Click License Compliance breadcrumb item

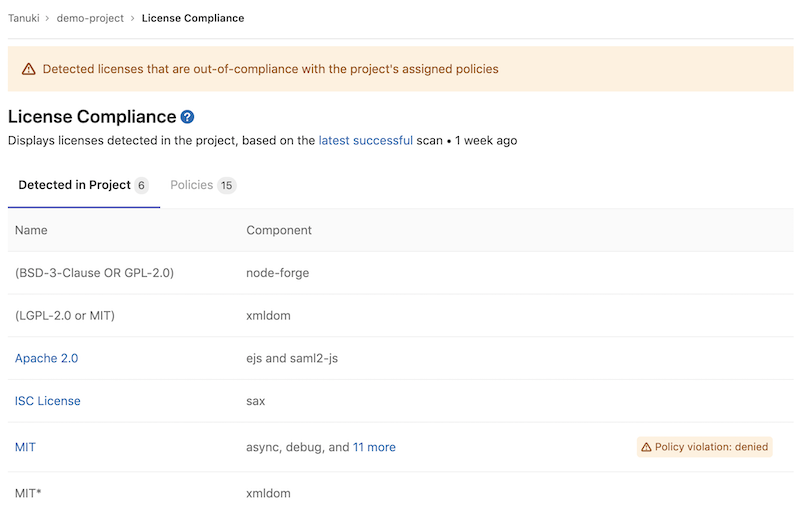tap(193, 18)
